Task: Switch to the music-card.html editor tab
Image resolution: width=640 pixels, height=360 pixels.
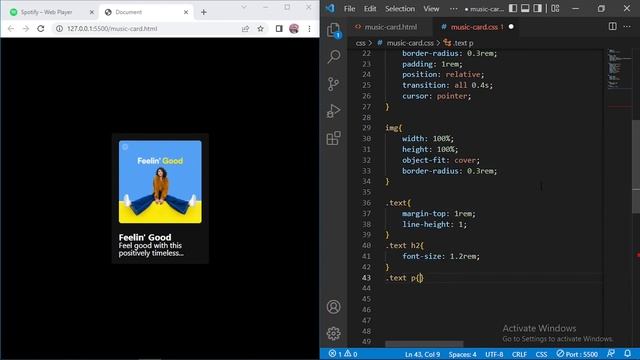Action: click(390, 27)
